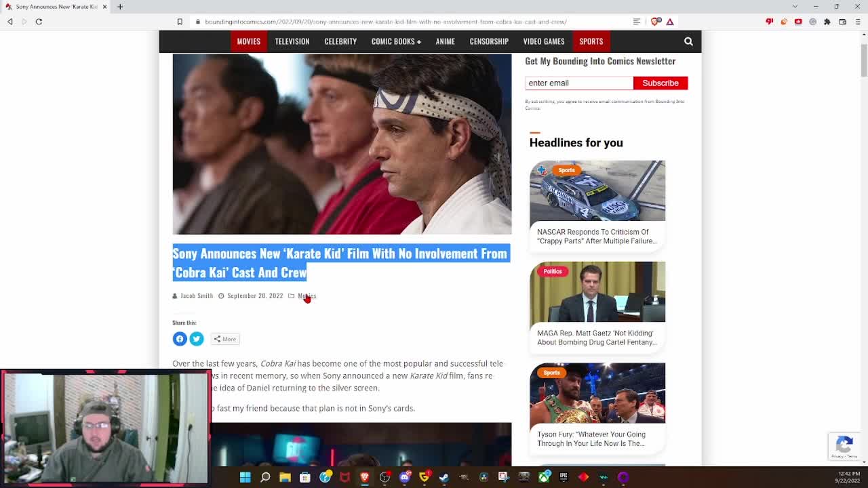
Task: Go to the Celebrity section
Action: (x=340, y=41)
